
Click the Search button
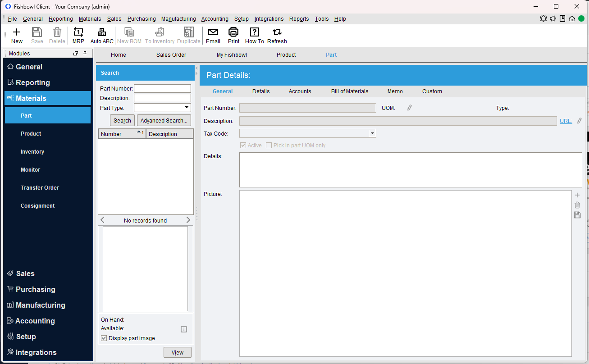(122, 120)
